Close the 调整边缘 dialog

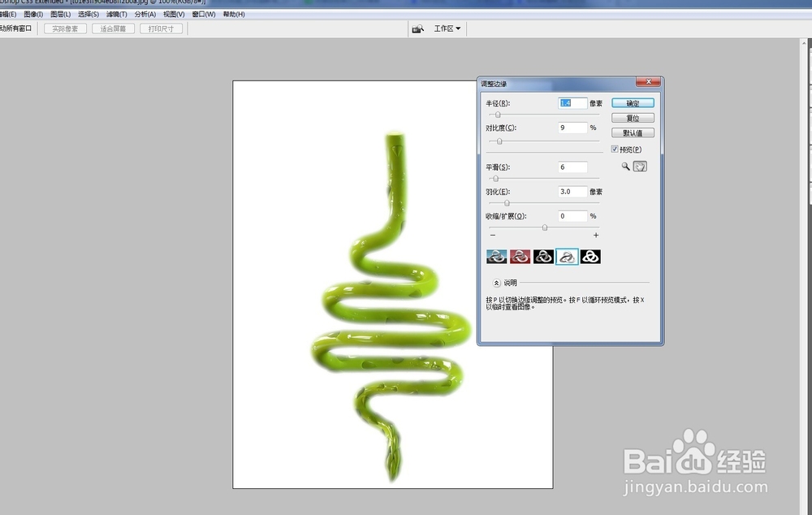[648, 82]
